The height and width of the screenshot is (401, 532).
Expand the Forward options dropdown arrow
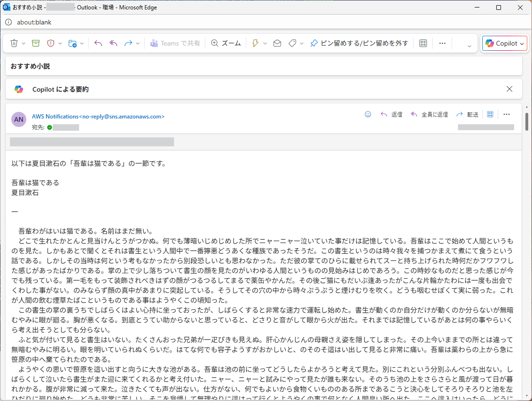[138, 43]
